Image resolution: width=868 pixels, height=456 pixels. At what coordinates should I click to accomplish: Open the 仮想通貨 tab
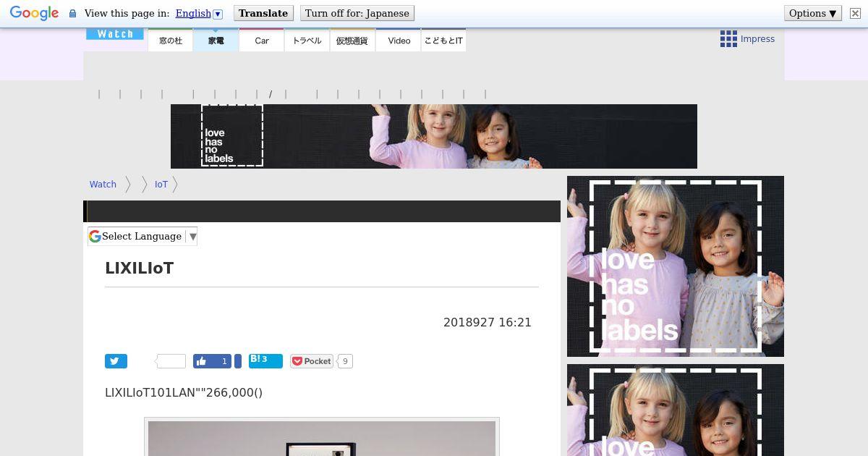pos(352,41)
